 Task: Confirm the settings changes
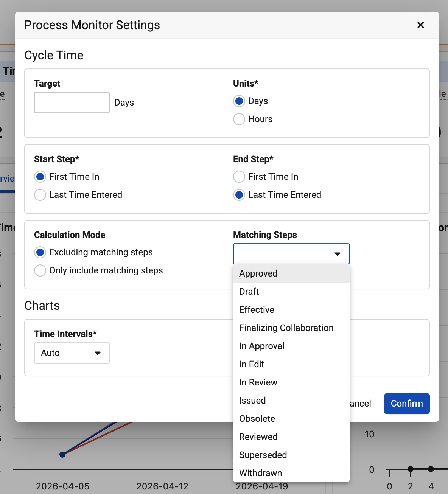tap(407, 404)
